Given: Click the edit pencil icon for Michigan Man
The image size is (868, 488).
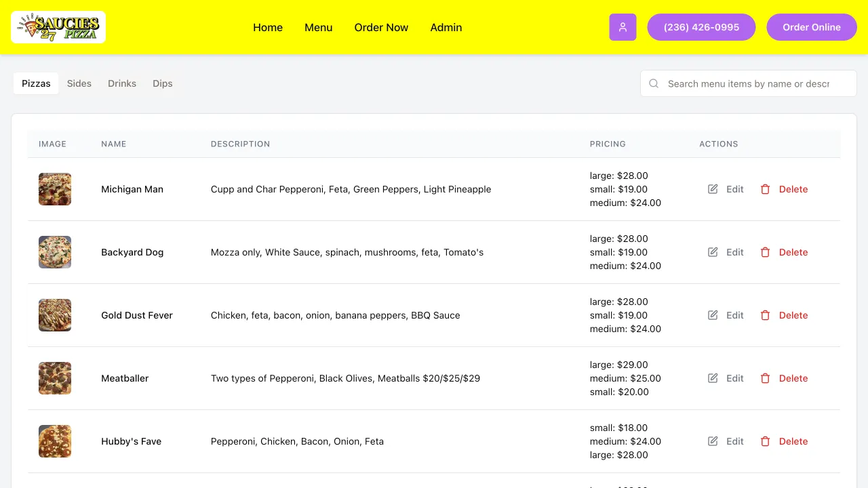Looking at the screenshot, I should (713, 189).
